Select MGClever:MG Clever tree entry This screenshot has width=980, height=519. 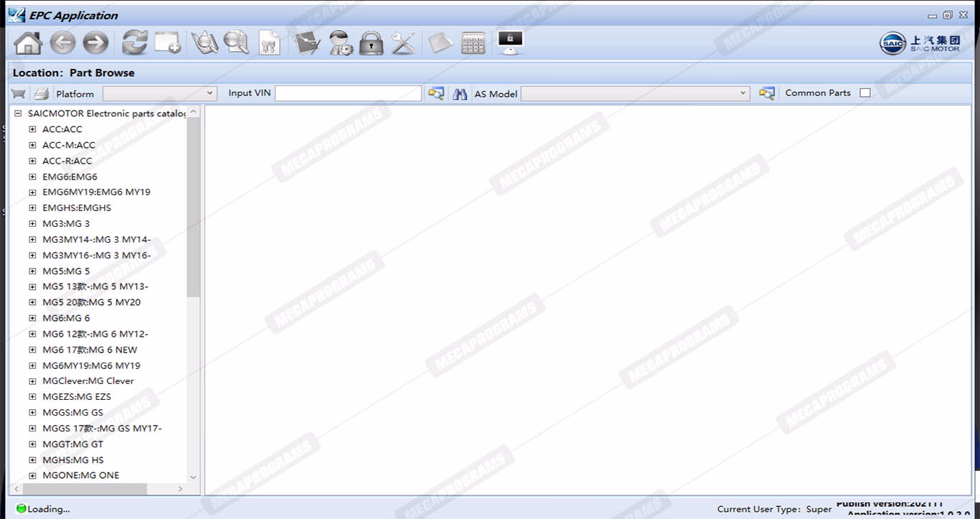88,380
